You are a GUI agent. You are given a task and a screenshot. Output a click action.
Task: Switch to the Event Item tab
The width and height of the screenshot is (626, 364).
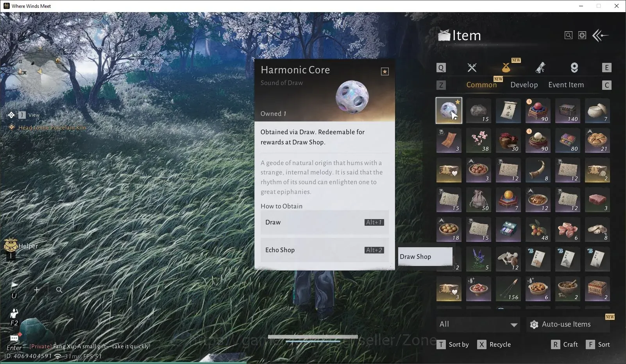pos(566,85)
